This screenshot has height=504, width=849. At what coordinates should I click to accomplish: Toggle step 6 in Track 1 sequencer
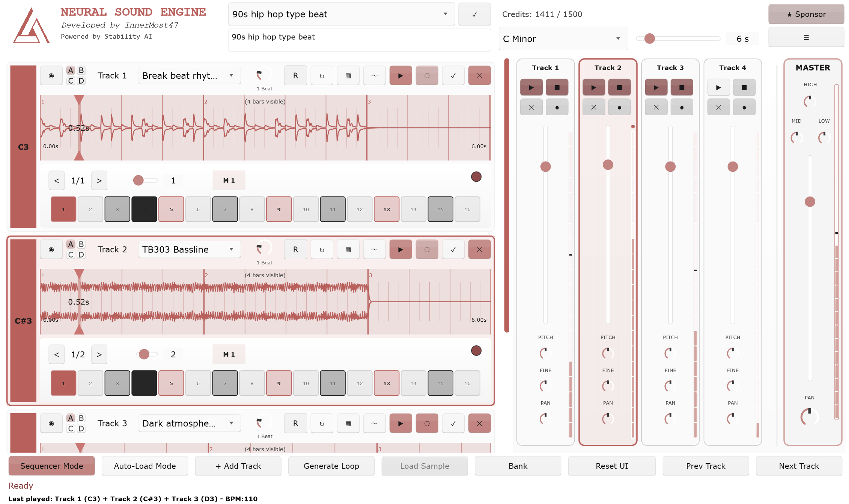(198, 209)
